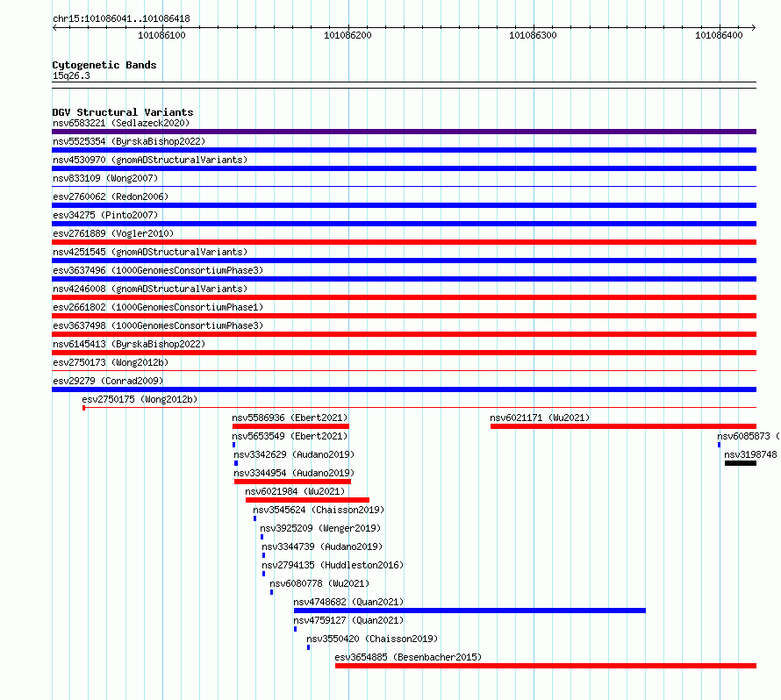Open nsv2794135 (Huddleston2016) variant
The image size is (781, 700).
[333, 565]
